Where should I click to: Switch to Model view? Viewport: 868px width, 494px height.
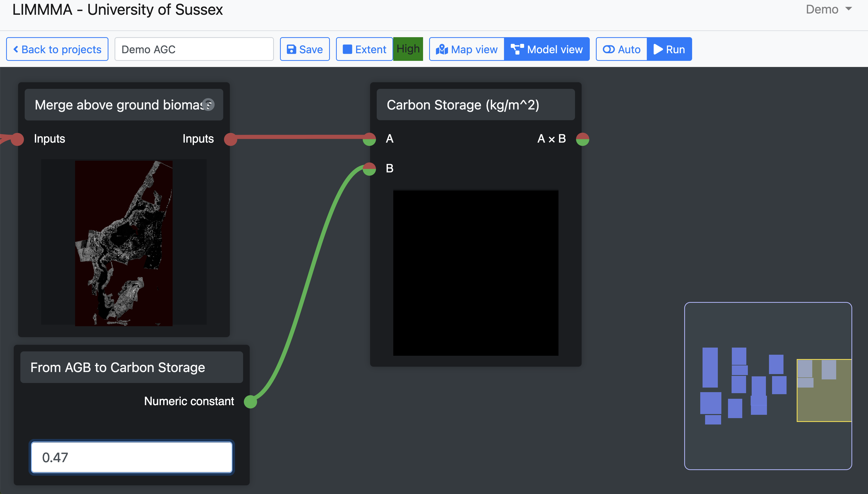coord(547,49)
